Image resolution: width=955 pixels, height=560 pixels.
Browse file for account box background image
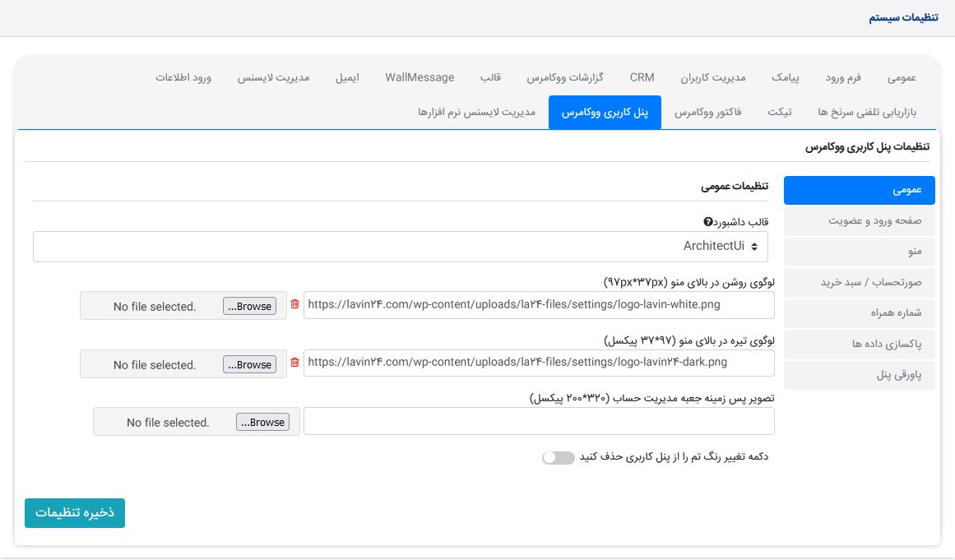pos(262,422)
